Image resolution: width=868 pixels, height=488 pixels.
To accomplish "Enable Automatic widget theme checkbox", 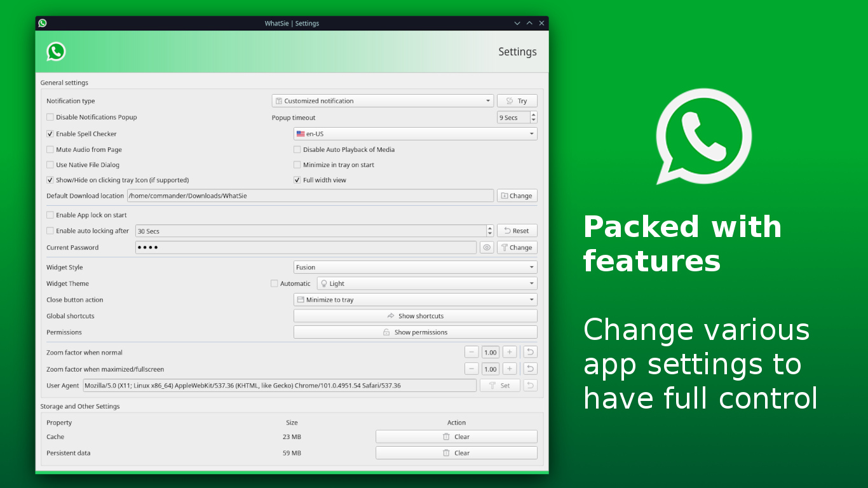I will [275, 284].
